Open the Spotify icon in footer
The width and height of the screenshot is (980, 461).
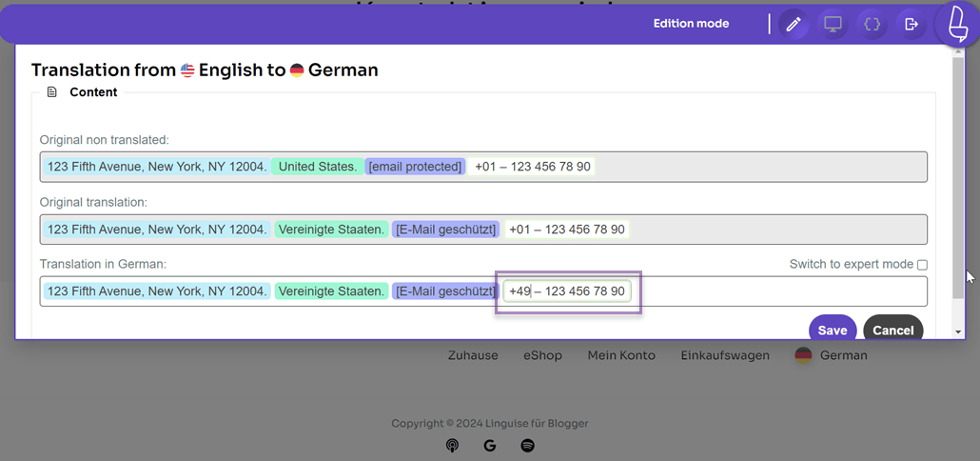[527, 446]
